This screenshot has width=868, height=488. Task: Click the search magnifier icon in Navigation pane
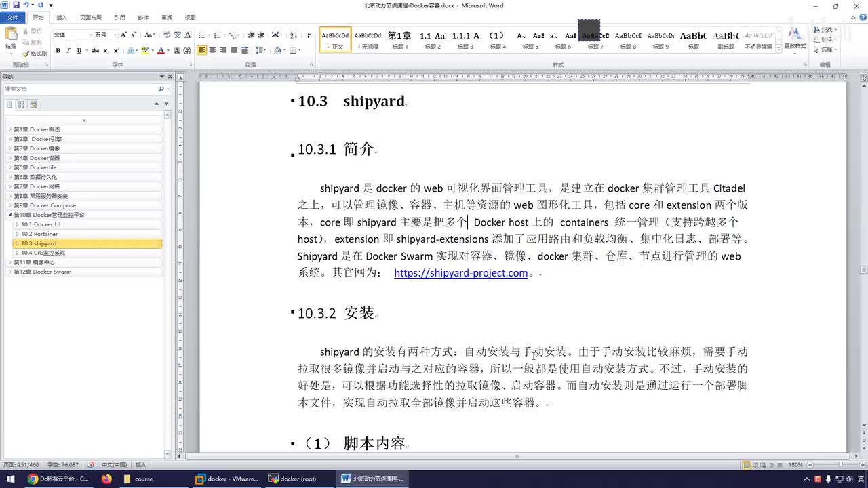point(161,89)
